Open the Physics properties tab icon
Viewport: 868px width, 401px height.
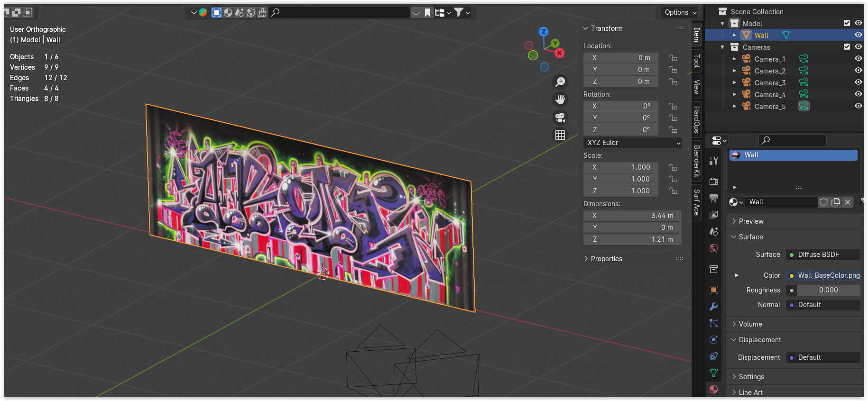pos(713,339)
